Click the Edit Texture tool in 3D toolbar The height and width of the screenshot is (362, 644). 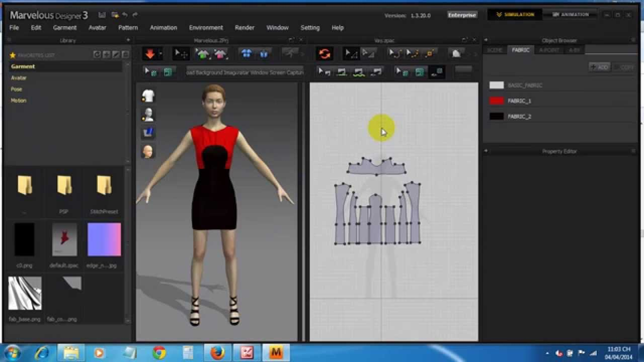click(x=150, y=72)
